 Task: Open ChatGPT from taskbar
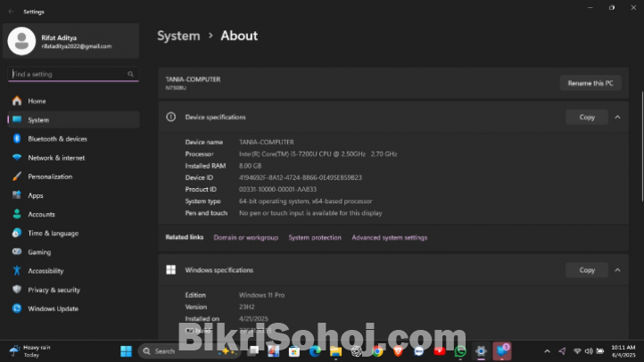[x=356, y=351]
